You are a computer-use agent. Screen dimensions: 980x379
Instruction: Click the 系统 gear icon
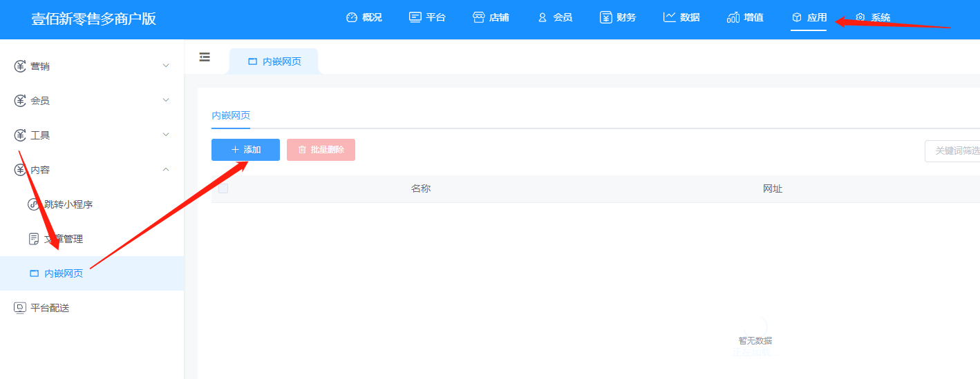point(860,17)
